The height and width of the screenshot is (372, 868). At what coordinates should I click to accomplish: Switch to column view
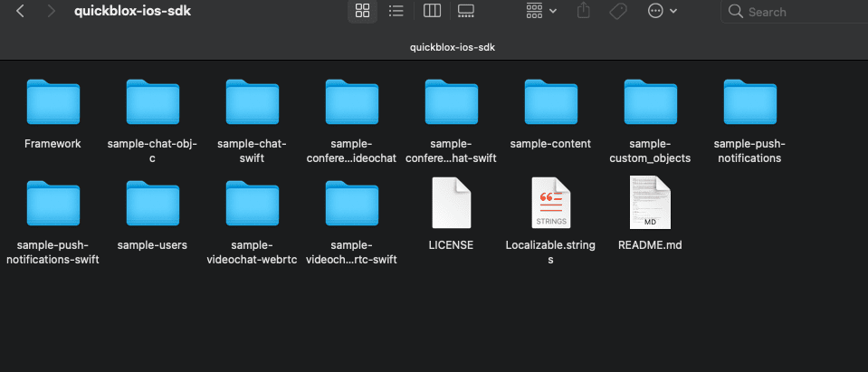432,11
